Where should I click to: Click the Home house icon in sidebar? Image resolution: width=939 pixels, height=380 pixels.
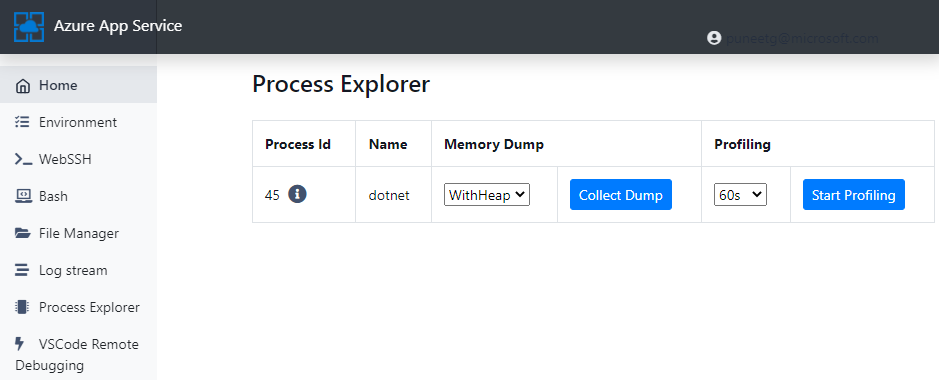pos(23,86)
